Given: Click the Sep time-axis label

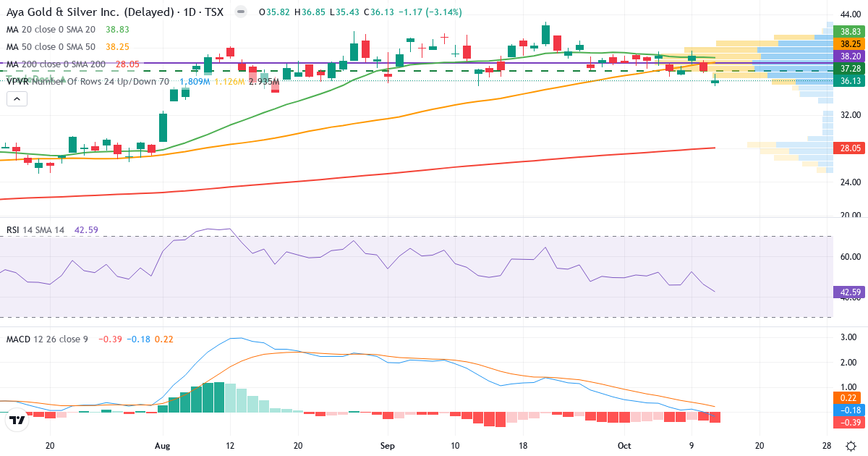Looking at the screenshot, I should click(x=388, y=446).
